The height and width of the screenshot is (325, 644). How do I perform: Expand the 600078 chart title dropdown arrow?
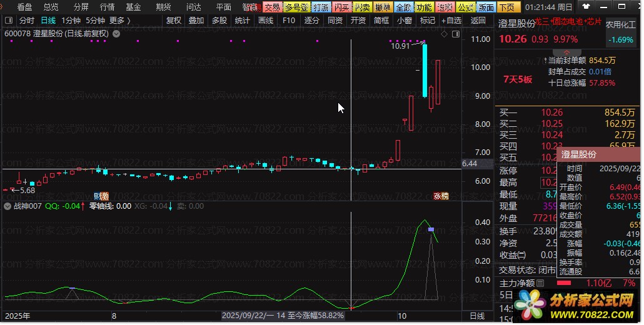pyautogui.click(x=117, y=34)
